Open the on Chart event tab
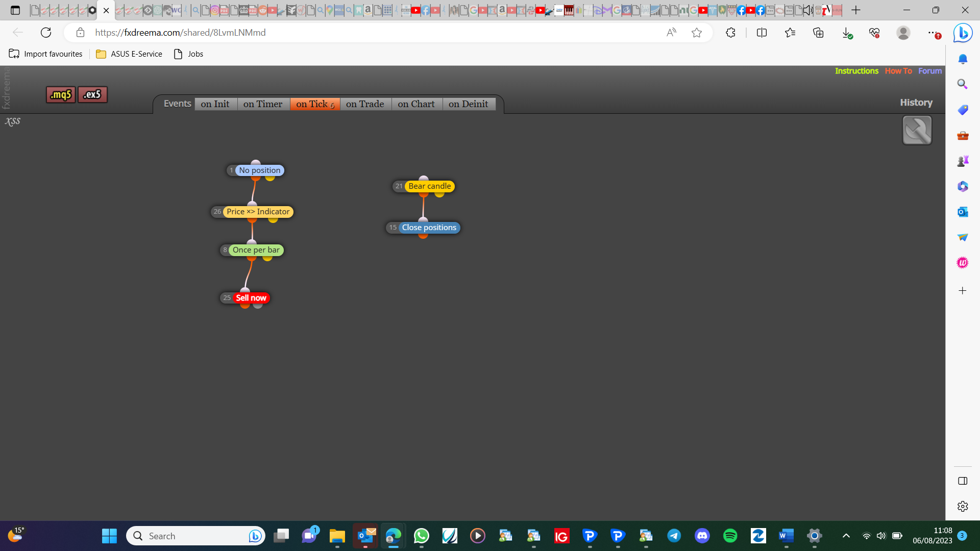Viewport: 980px width, 551px height. click(416, 104)
